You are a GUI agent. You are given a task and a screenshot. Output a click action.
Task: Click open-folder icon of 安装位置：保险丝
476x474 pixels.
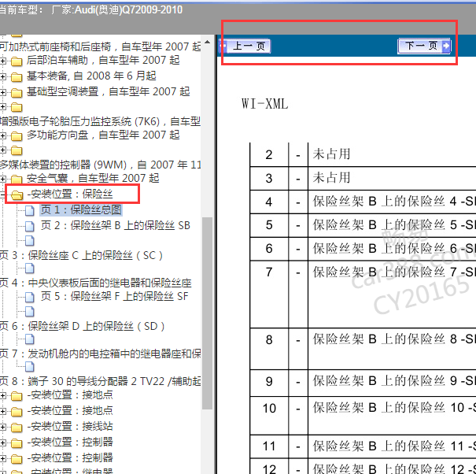17,194
